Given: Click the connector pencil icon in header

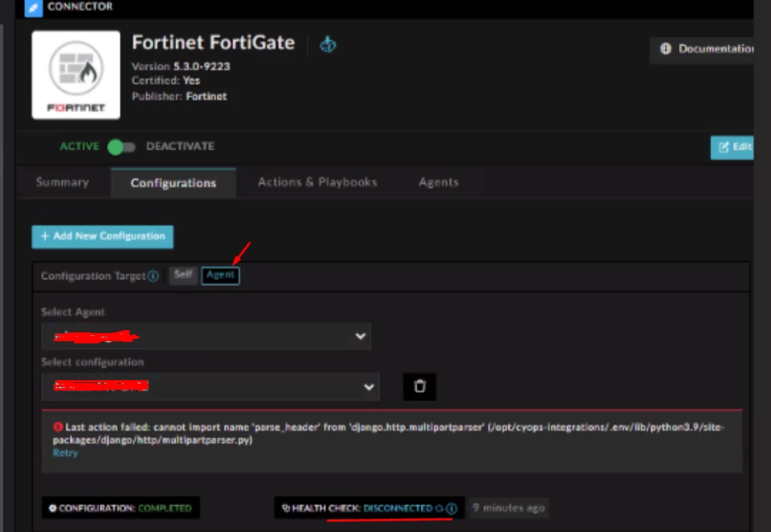Looking at the screenshot, I should pos(33,8).
